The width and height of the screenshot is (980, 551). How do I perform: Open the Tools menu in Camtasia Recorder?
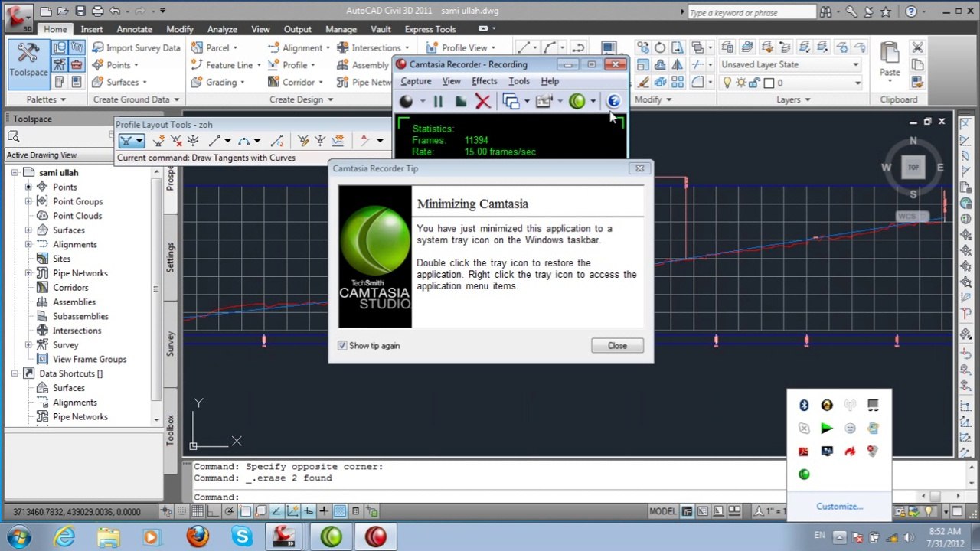518,81
